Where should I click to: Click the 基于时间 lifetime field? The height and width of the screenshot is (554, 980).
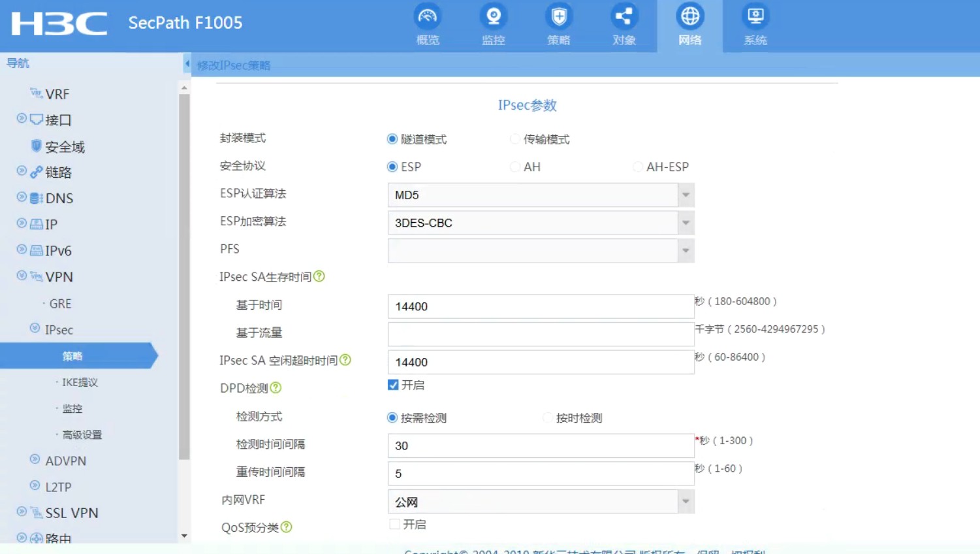click(x=541, y=306)
